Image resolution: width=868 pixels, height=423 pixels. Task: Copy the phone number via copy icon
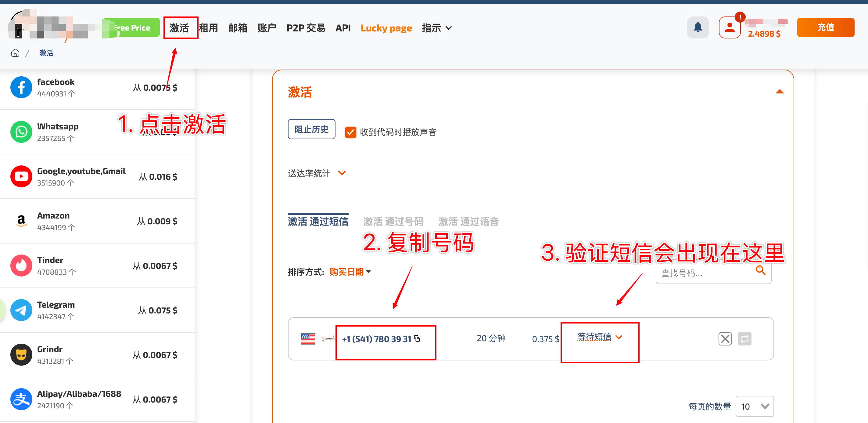tap(417, 338)
